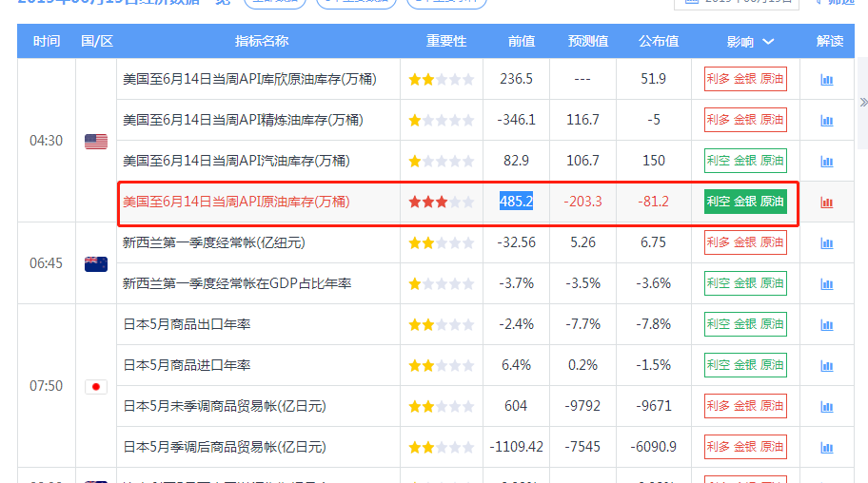This screenshot has width=868, height=483.
Task: Click the 预测值 column header
Action: click(x=588, y=41)
